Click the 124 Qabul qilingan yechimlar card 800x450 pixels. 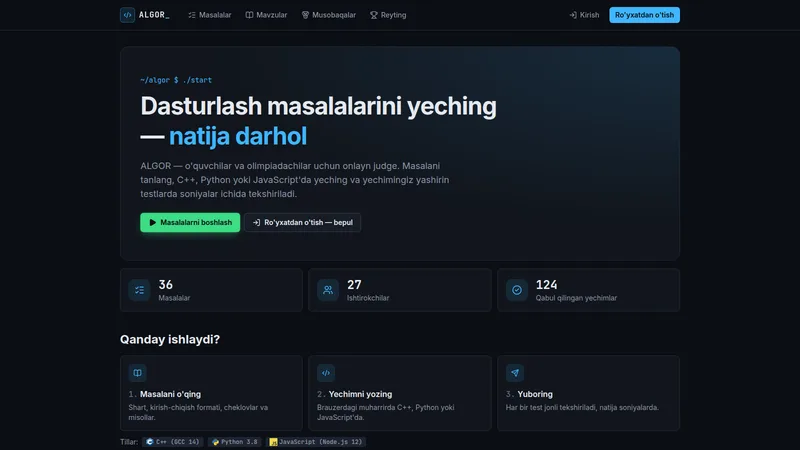pyautogui.click(x=588, y=290)
